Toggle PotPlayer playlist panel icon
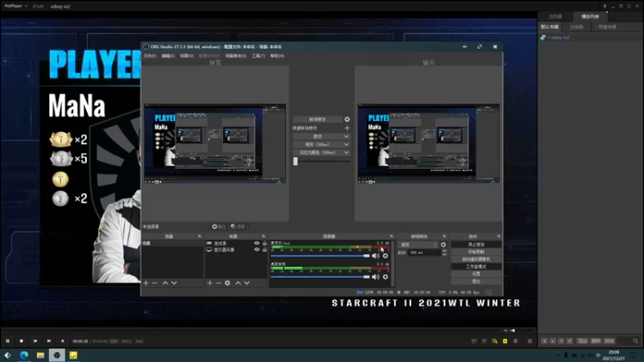This screenshot has width=644, height=362. click(x=530, y=341)
